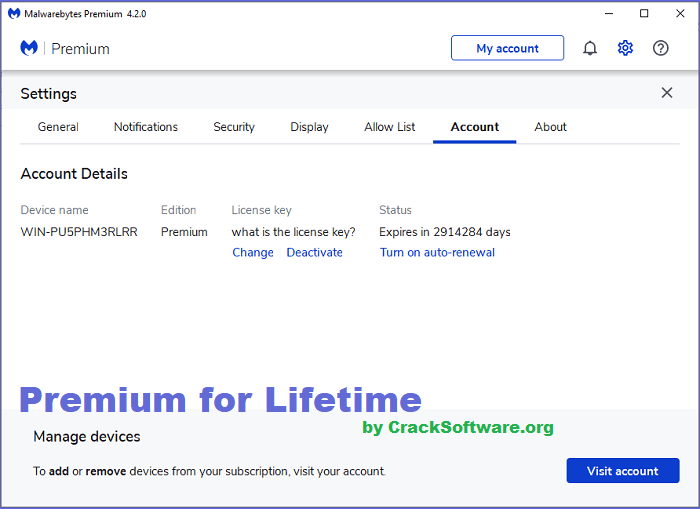Close the Malwarebytes window
Screen dimensions: 700x509
(680, 14)
